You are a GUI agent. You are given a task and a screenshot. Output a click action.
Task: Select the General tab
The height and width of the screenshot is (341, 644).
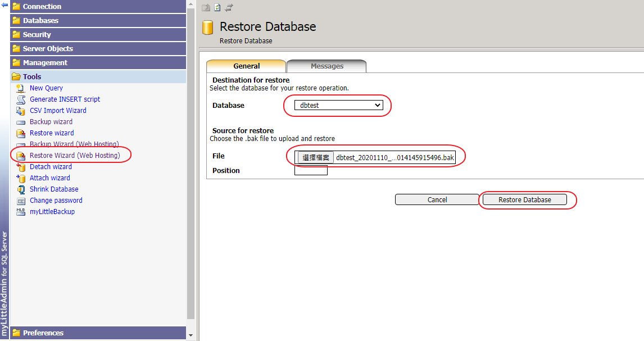click(x=246, y=66)
